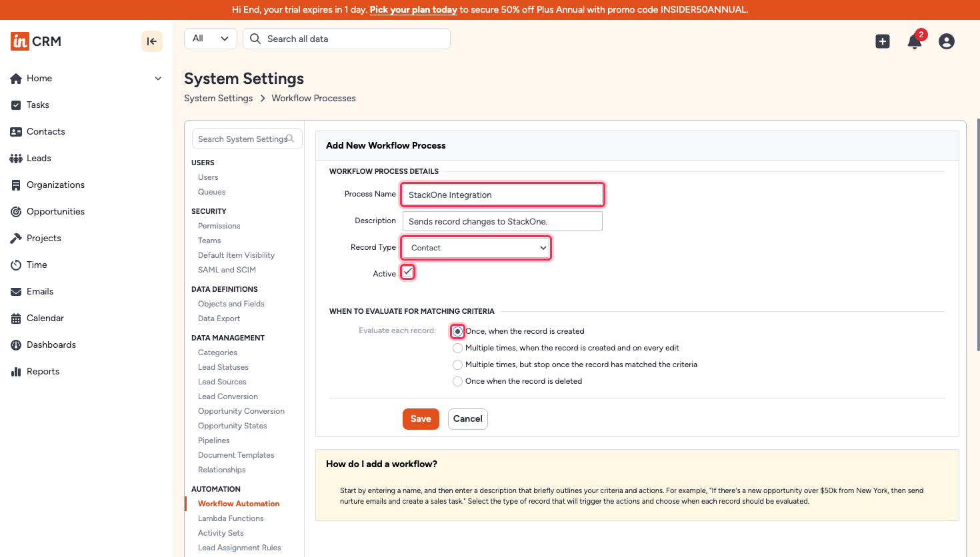This screenshot has width=980, height=557.
Task: Expand the Home menu chevron
Action: click(158, 79)
